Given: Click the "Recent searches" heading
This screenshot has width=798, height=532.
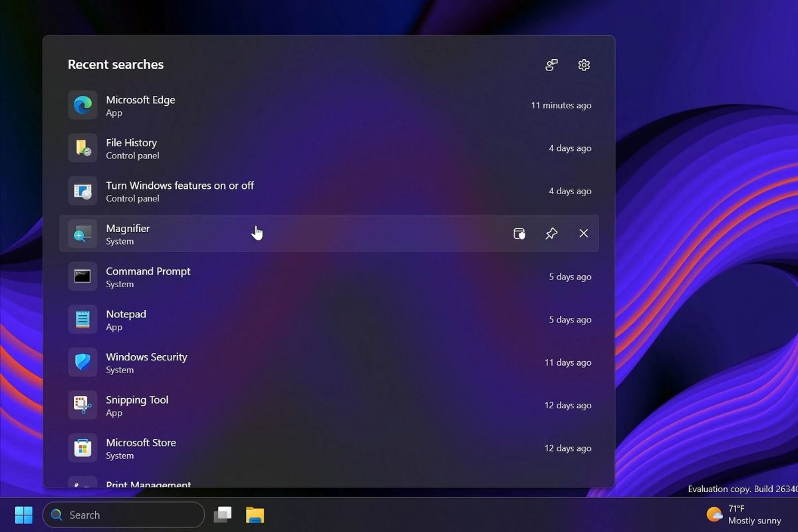Looking at the screenshot, I should coord(116,65).
